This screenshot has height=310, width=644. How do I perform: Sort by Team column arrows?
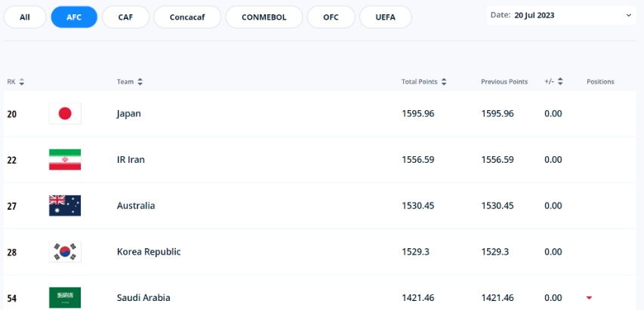[140, 81]
